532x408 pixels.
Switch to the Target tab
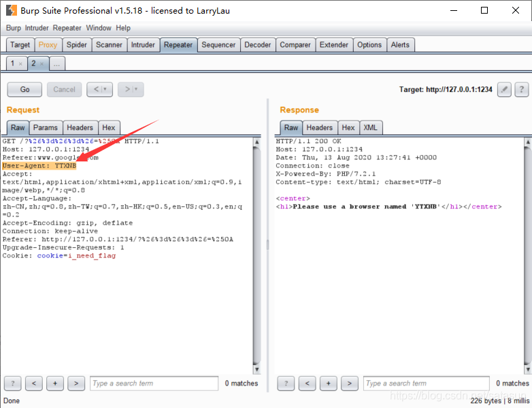click(20, 45)
